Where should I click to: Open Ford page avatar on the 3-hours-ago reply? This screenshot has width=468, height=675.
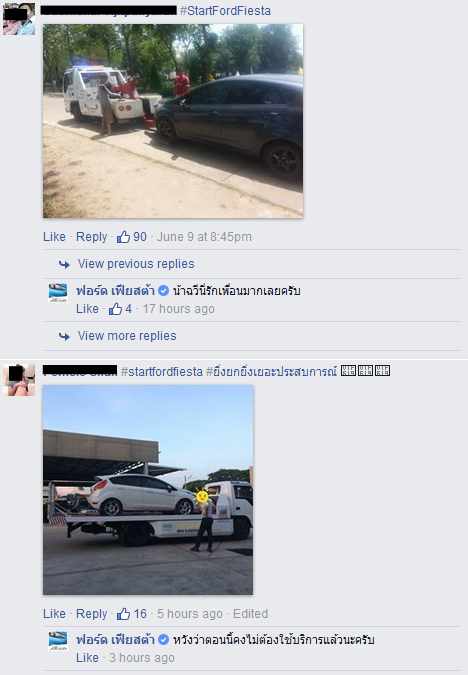pos(58,641)
